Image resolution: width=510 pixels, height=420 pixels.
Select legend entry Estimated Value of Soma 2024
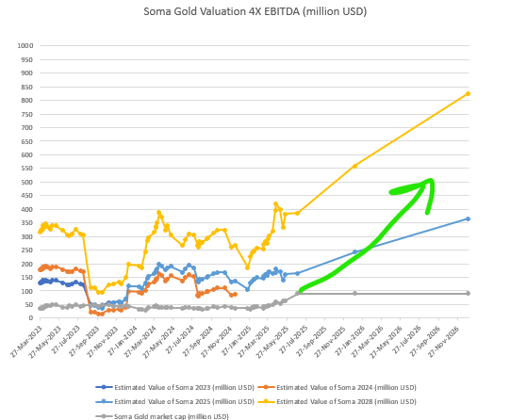tap(337, 387)
